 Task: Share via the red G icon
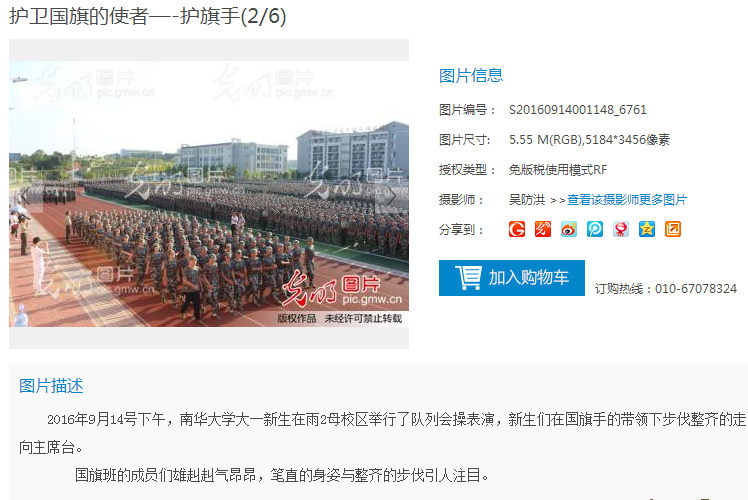(517, 229)
